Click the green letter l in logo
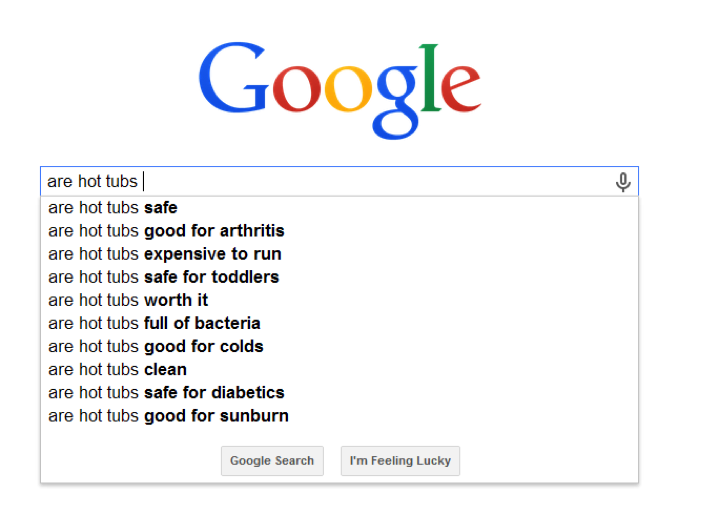This screenshot has height=508, width=705. [x=431, y=77]
